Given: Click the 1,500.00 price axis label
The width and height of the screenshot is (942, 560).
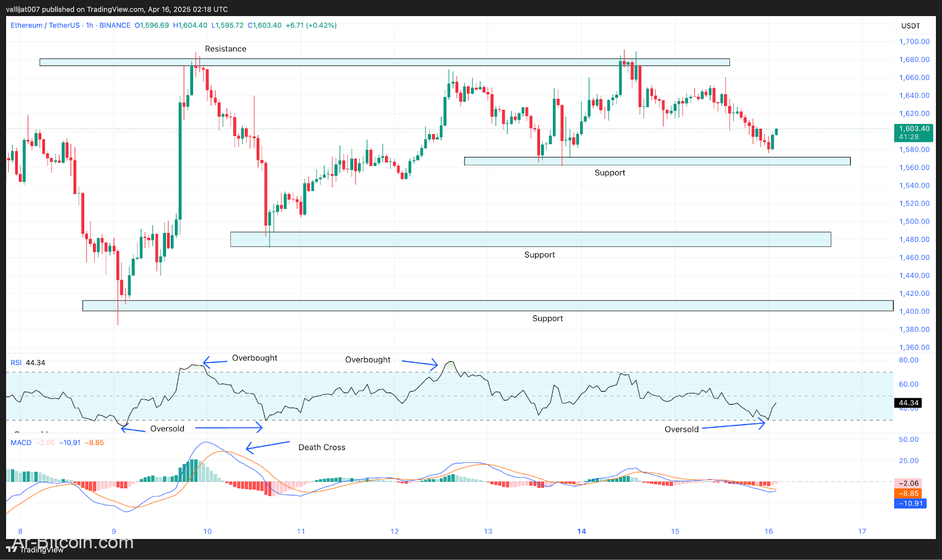Looking at the screenshot, I should coord(914,221).
